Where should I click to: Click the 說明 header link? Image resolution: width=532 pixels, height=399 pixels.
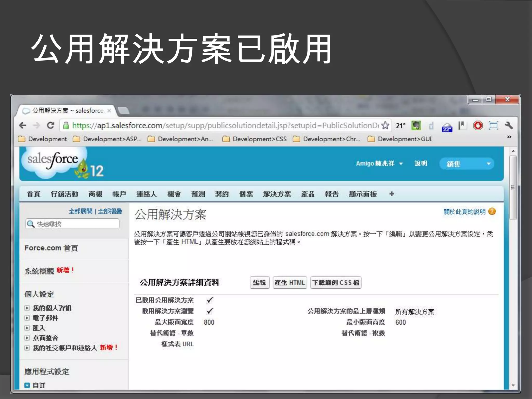point(421,163)
